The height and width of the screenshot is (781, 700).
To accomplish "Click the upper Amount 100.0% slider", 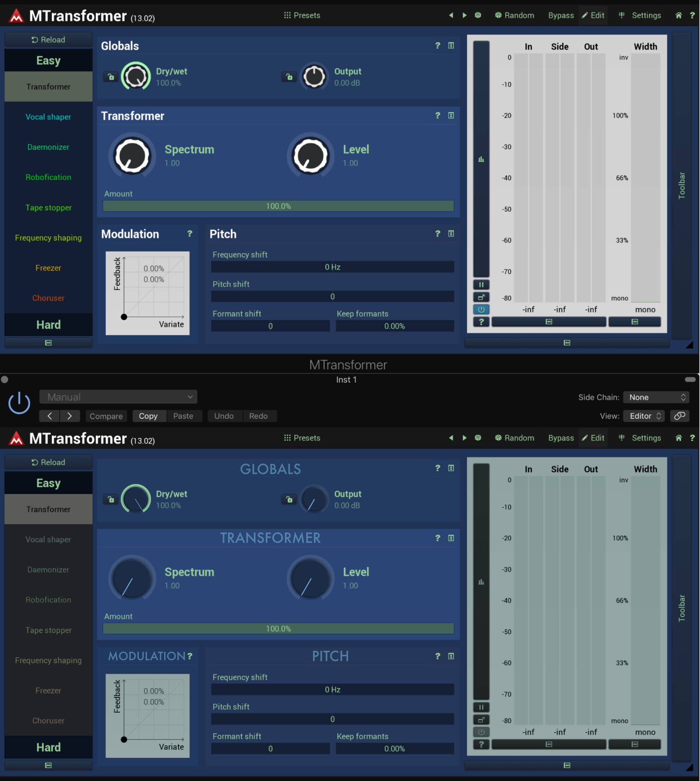I will click(278, 206).
